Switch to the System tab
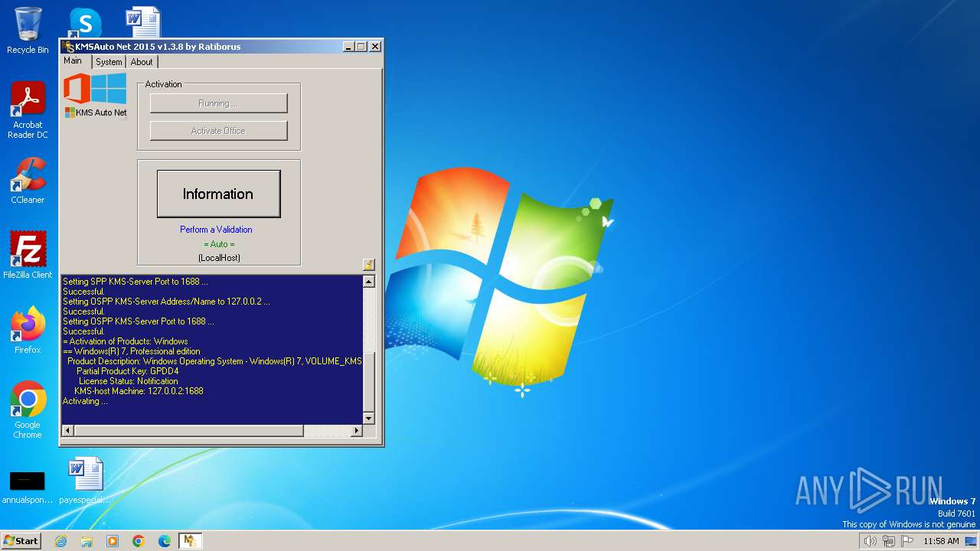Screen dimensions: 980x551 109,62
